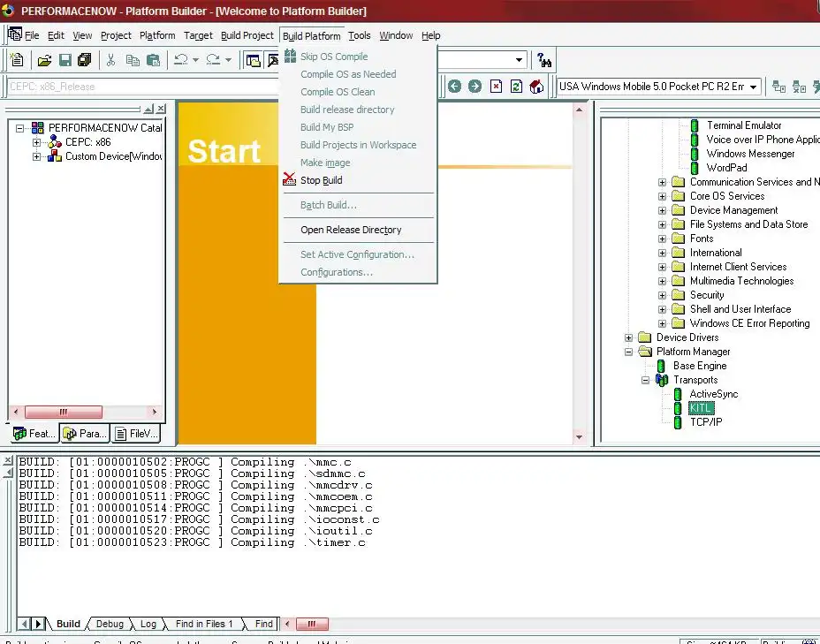Click the Paste (clipboard) icon

153,60
